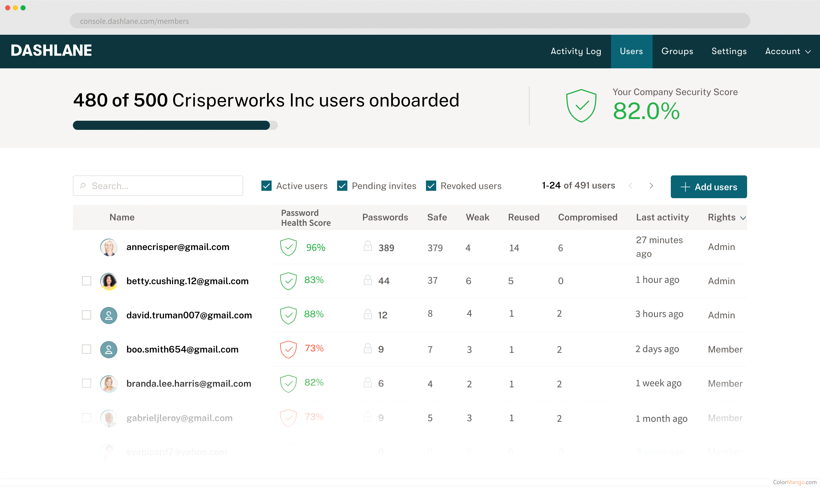820x504 pixels.
Task: Click the Dashlane logo
Action: (51, 51)
